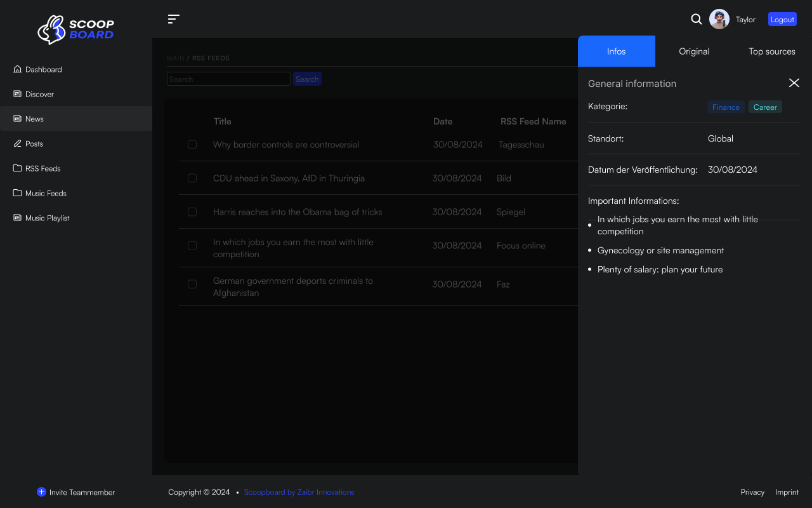This screenshot has width=812, height=508.
Task: Tick the checkbox for Afghanistan deportation article
Action: click(192, 284)
